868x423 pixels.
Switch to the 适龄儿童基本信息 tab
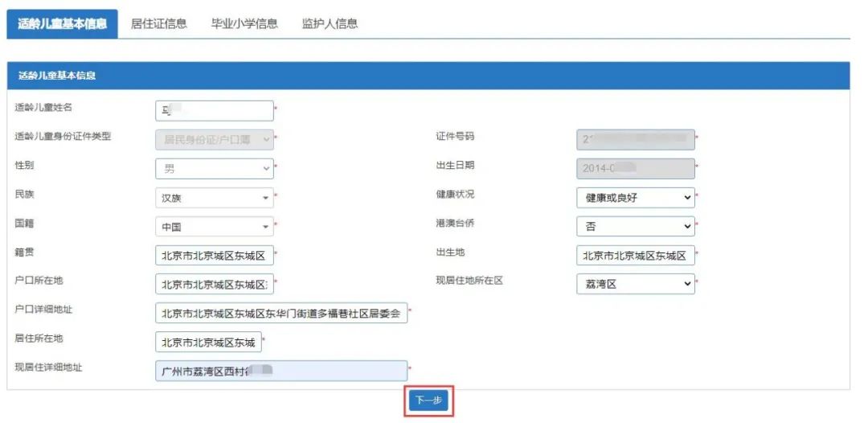point(62,24)
